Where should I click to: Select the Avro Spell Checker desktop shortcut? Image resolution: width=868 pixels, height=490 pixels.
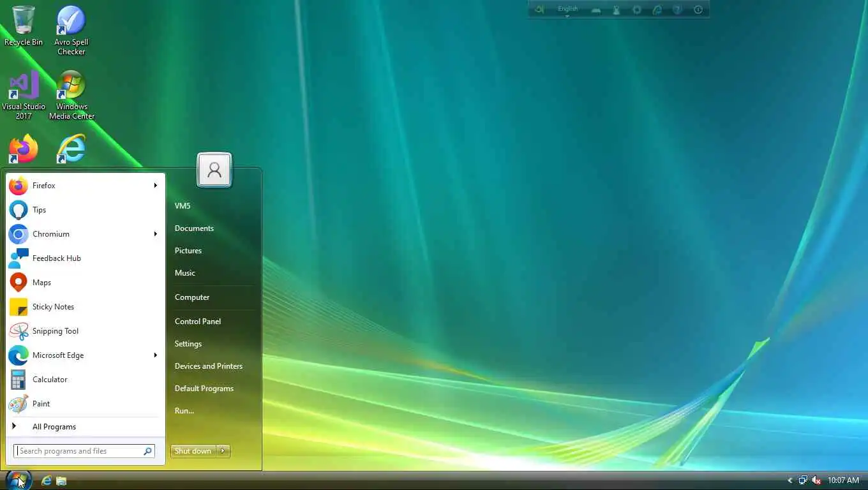pyautogui.click(x=71, y=30)
